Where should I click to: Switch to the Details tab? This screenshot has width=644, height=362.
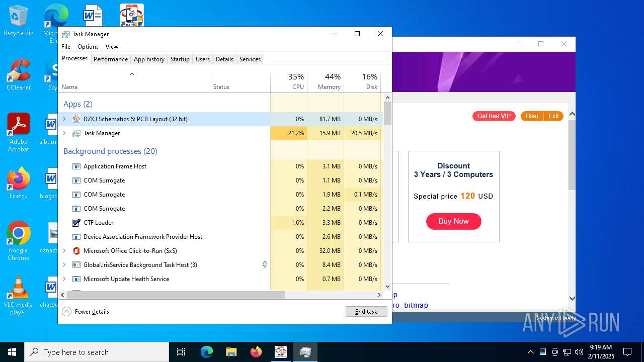tap(224, 59)
